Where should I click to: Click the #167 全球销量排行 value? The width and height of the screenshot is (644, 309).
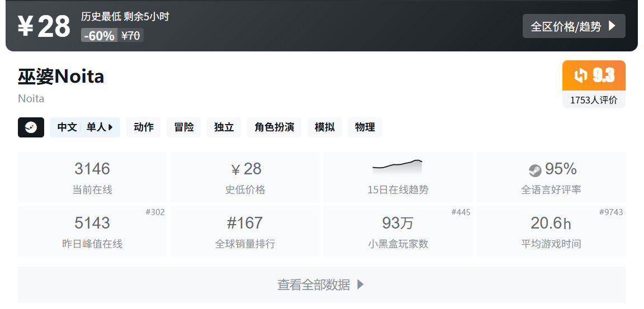point(245,224)
